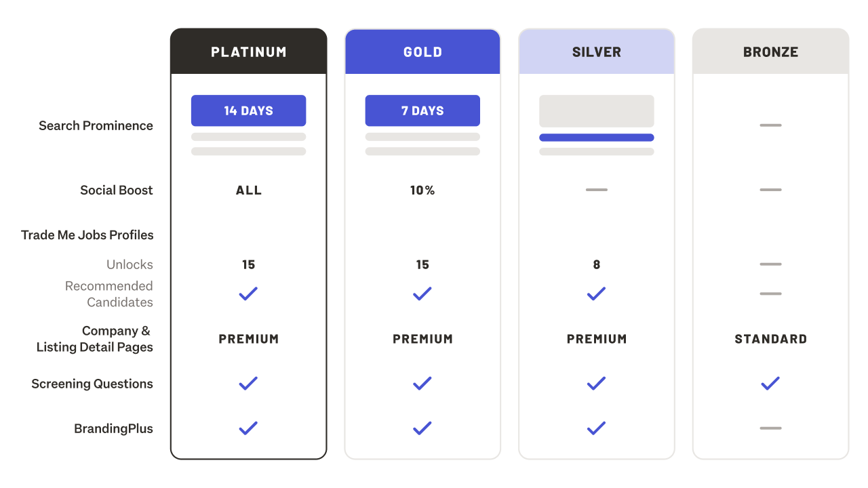Select the Silver plan header
The image size is (868, 488).
(596, 52)
